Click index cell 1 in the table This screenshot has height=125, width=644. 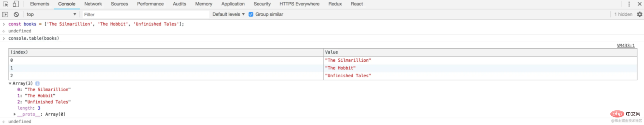[x=166, y=68]
